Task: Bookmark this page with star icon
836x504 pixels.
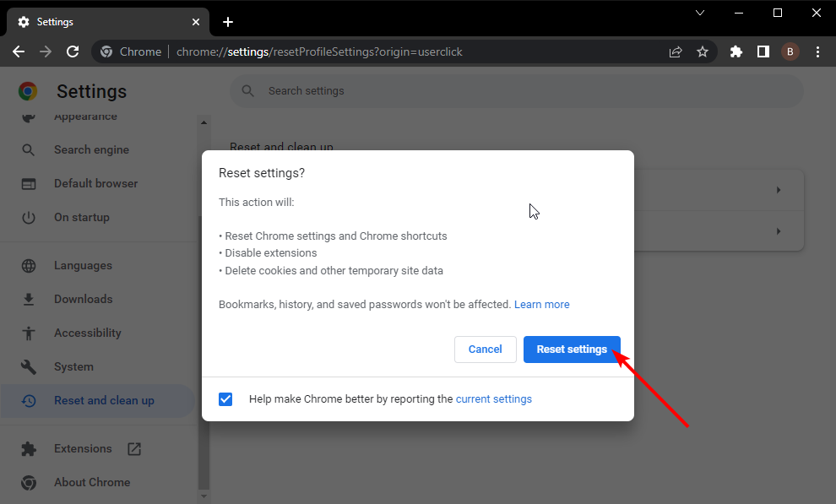Action: (x=703, y=51)
